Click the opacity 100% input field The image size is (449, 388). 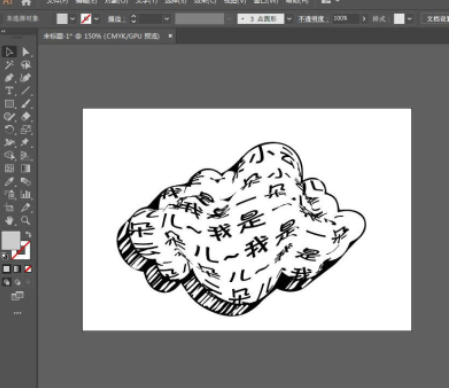(346, 19)
